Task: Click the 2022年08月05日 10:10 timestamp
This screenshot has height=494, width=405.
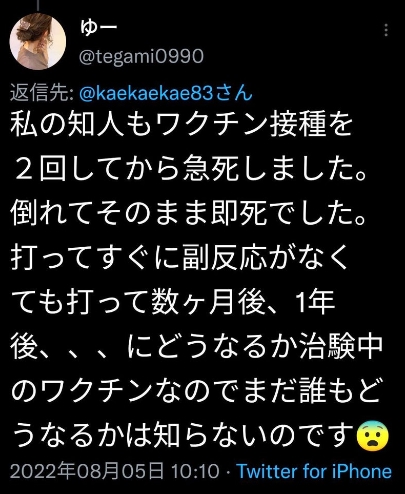Action: [x=115, y=471]
